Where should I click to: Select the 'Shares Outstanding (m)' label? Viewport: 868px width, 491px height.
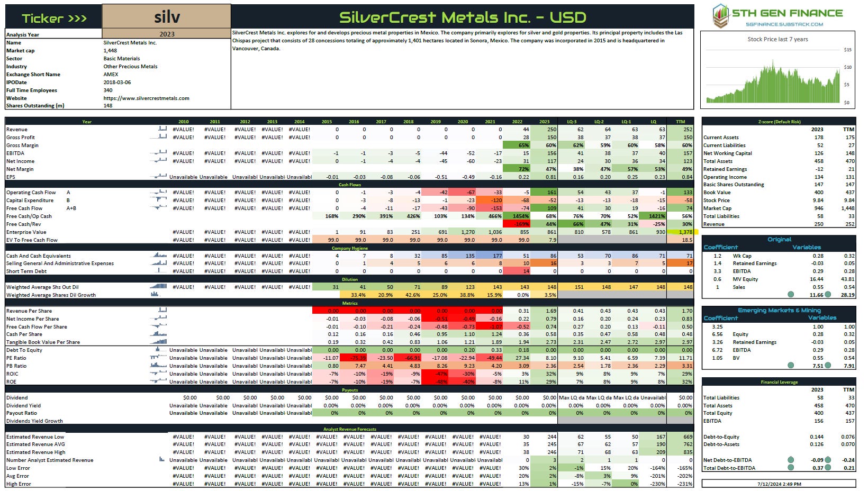pyautogui.click(x=35, y=106)
